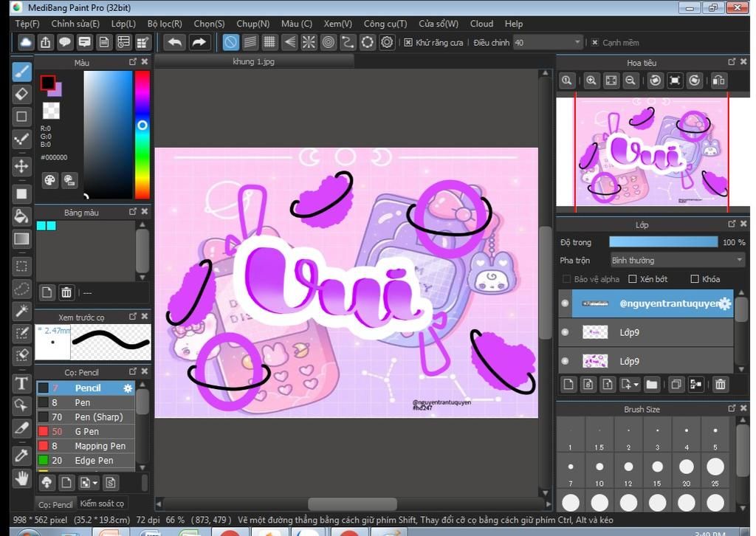Enable the Xén bớt checkbox
This screenshot has width=756, height=536.
pos(632,279)
